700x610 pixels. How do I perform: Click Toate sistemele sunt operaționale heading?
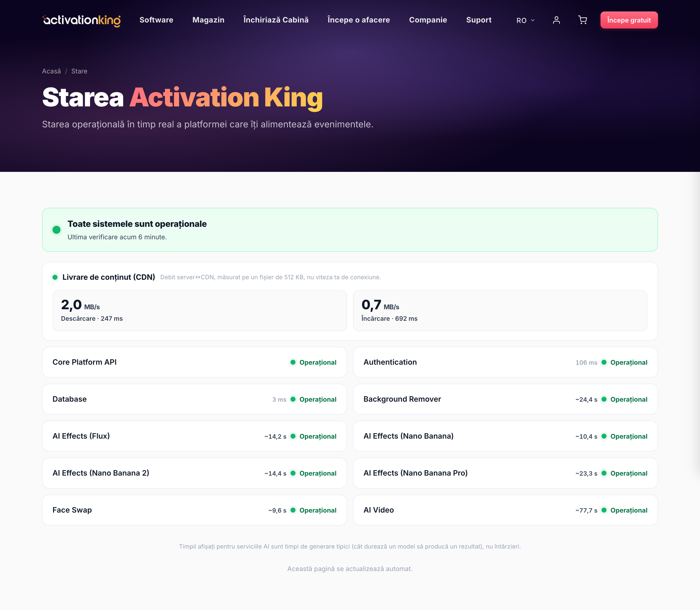pos(137,224)
